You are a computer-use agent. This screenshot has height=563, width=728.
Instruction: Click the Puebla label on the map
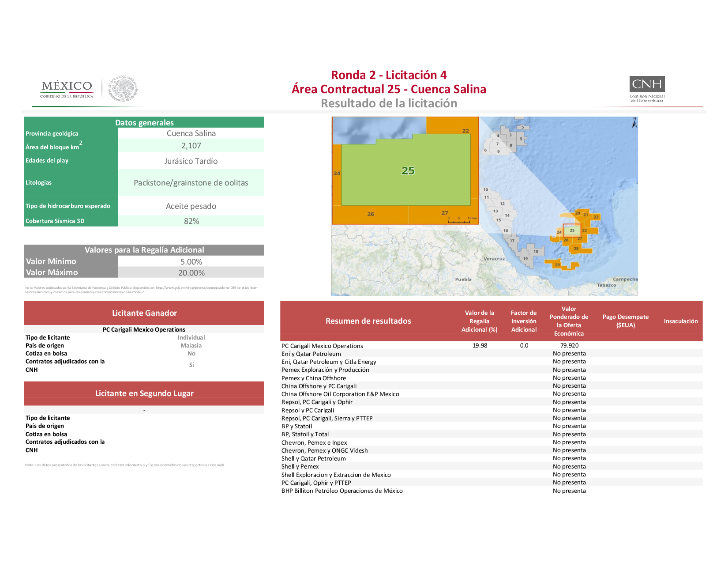(x=463, y=280)
